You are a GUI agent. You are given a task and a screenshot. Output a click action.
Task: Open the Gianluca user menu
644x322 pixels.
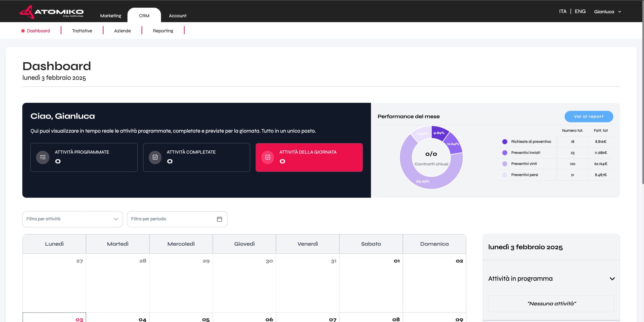(607, 12)
